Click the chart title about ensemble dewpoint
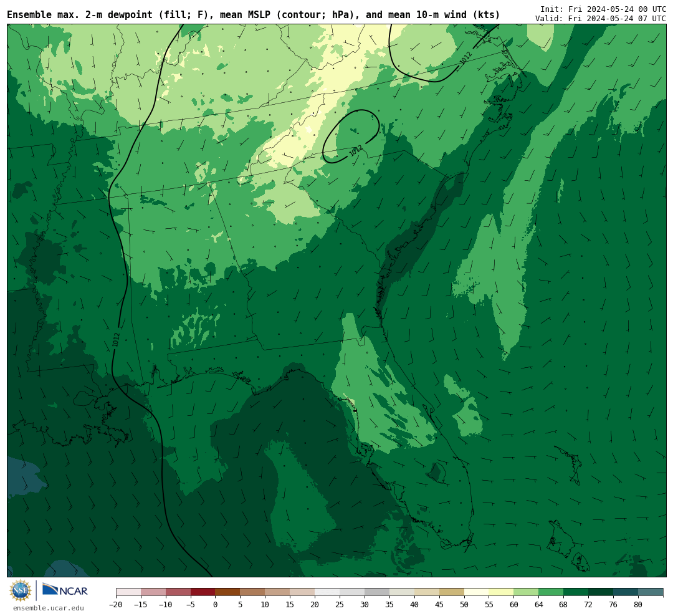Screen dimensions: 673x616 [x=253, y=15]
